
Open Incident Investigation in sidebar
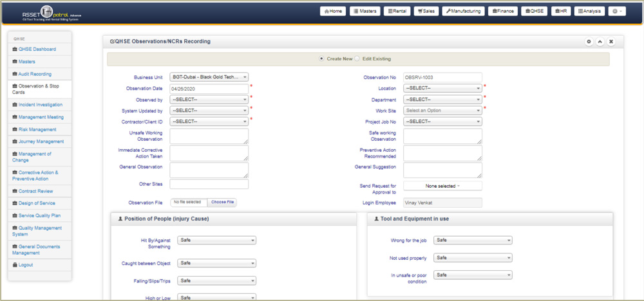click(40, 105)
